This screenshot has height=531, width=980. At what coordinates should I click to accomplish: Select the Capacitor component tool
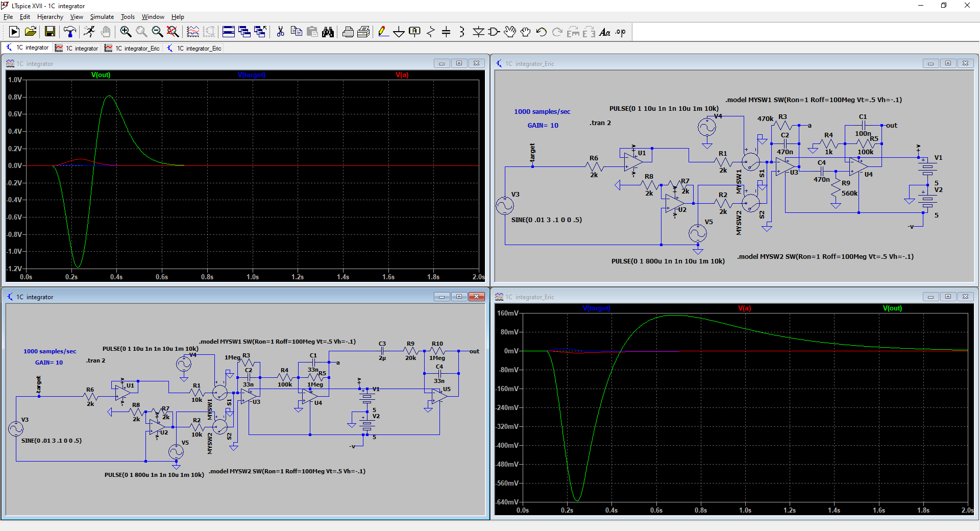[x=446, y=32]
